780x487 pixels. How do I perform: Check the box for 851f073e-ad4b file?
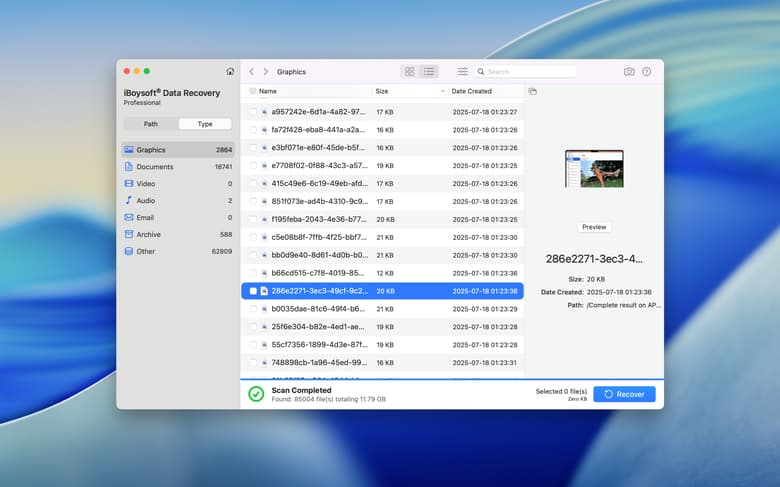pos(253,201)
